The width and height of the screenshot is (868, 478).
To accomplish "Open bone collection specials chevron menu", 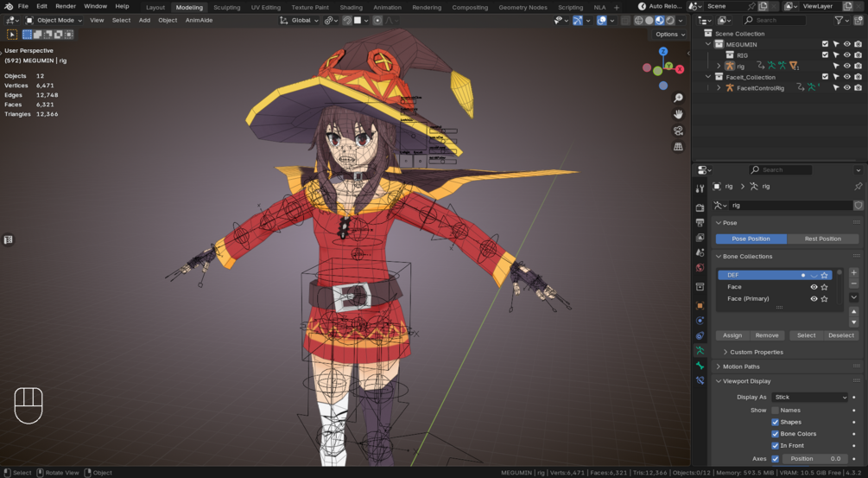I will click(x=853, y=297).
